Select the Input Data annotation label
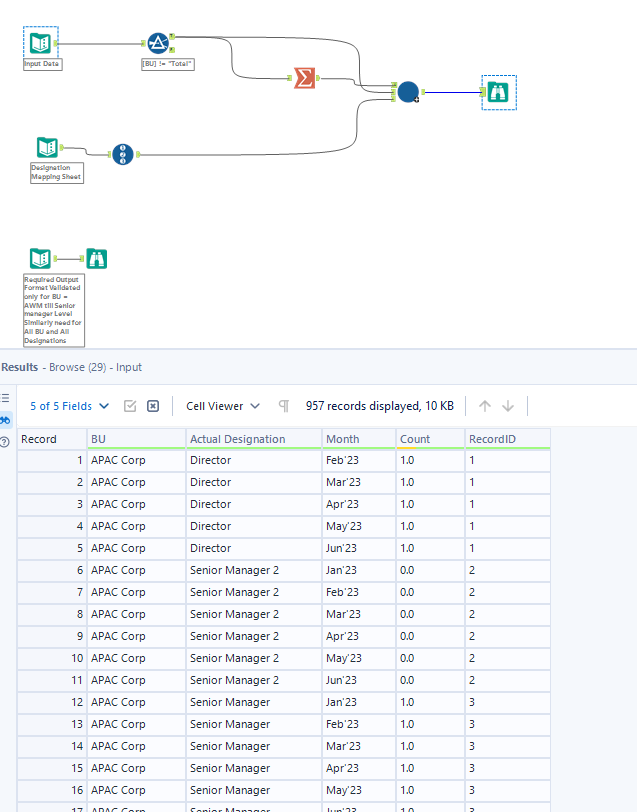The image size is (637, 812). [x=42, y=64]
